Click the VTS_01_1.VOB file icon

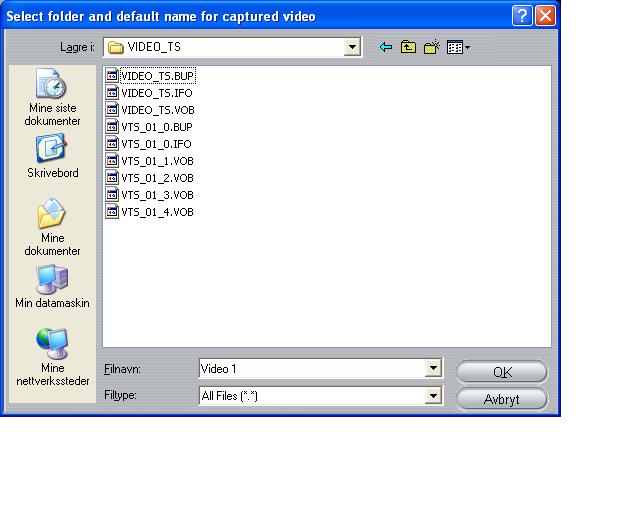click(112, 160)
